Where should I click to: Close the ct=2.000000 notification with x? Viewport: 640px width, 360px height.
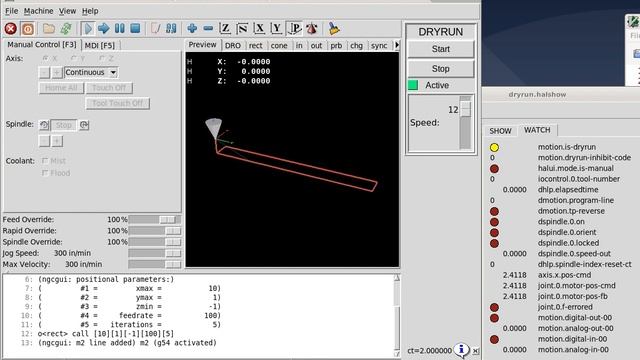(476, 351)
